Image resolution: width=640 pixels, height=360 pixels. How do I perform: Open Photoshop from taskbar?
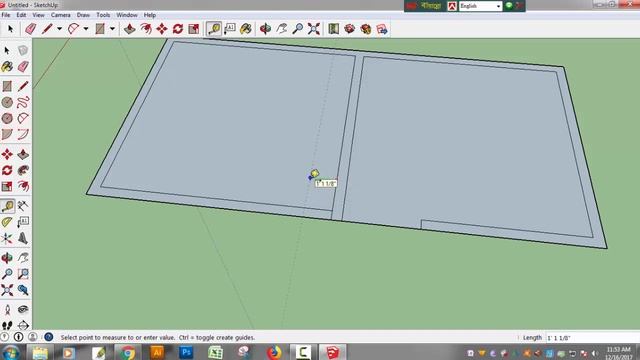tap(186, 352)
